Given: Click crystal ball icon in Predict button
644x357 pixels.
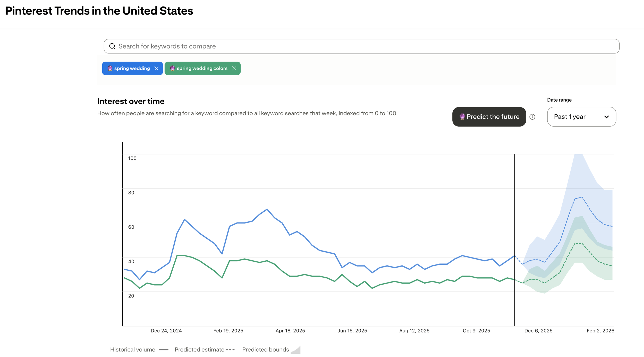Looking at the screenshot, I should coord(462,117).
